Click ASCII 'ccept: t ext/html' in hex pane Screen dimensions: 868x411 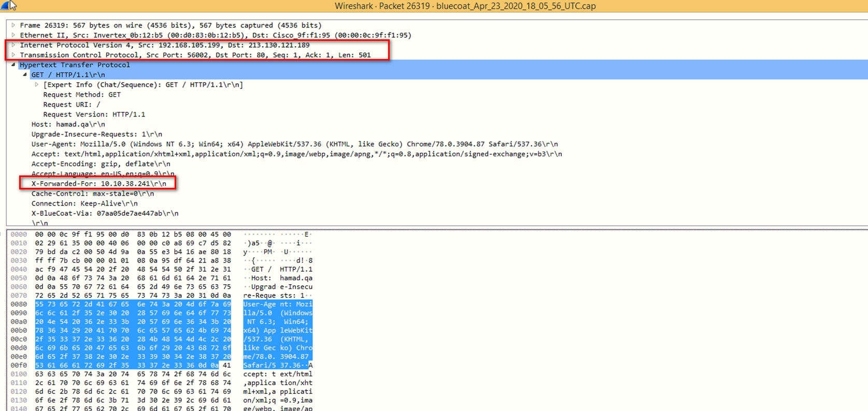click(x=278, y=374)
